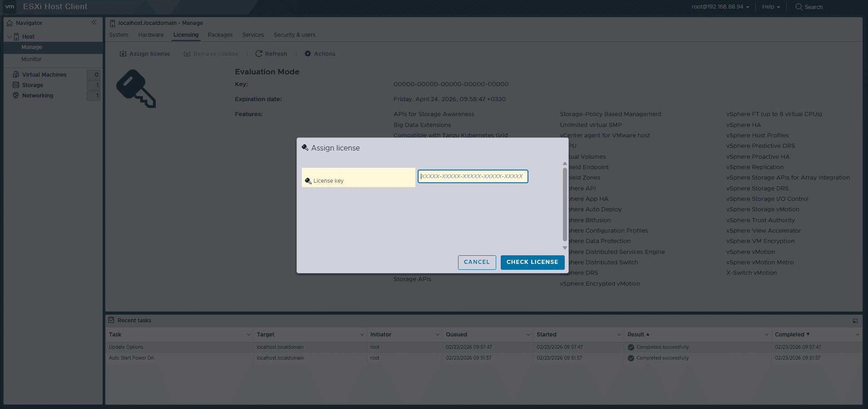Screen dimensions: 868x409
Task: Open the Task column dropdown arrow
Action: 249,335
